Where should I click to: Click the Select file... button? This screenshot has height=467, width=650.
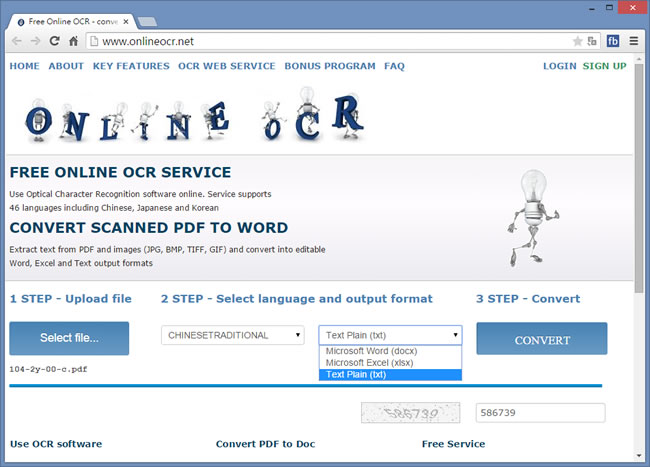69,338
